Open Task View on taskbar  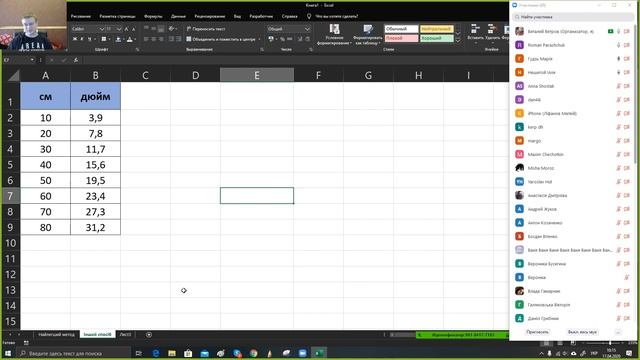[138, 353]
